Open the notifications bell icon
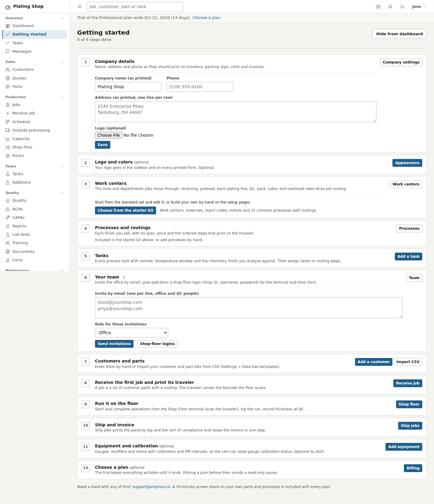This screenshot has width=434, height=504. (x=390, y=7)
